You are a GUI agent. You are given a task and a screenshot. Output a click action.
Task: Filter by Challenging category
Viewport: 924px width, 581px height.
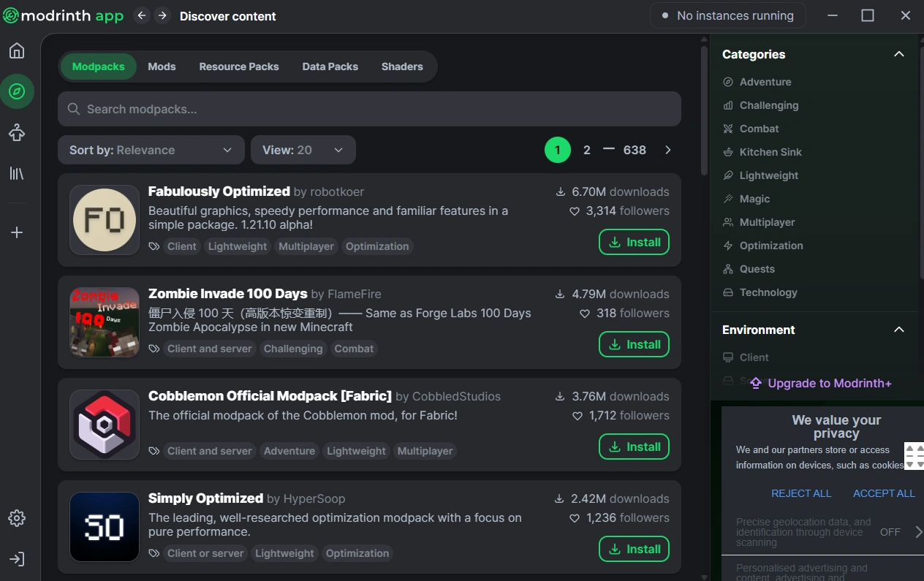tap(760, 105)
